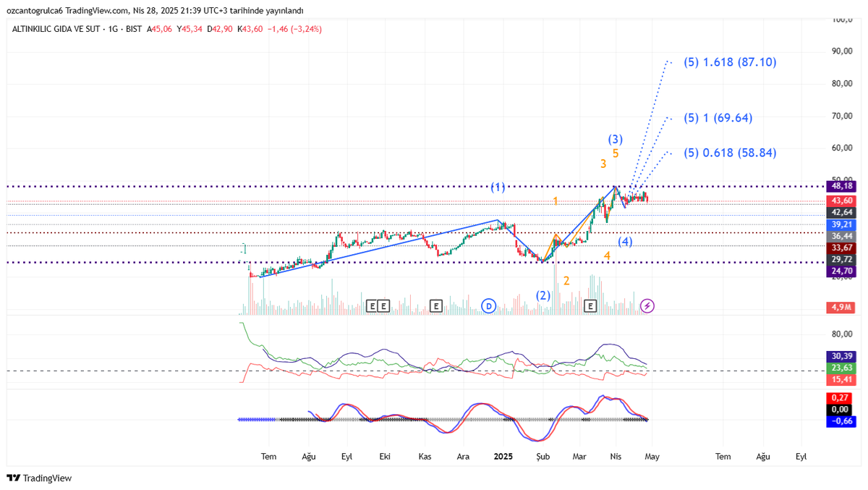Click the orange 4 sub-wave label
The width and height of the screenshot is (868, 490).
[x=608, y=255]
